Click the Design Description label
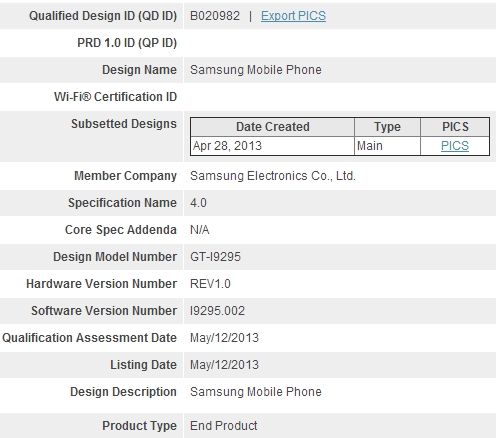The width and height of the screenshot is (496, 438). coord(123,392)
